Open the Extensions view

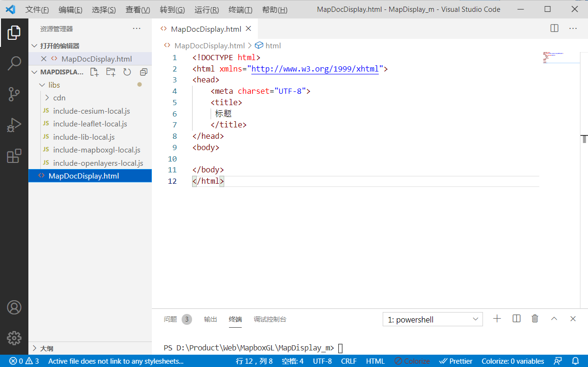[x=14, y=156]
